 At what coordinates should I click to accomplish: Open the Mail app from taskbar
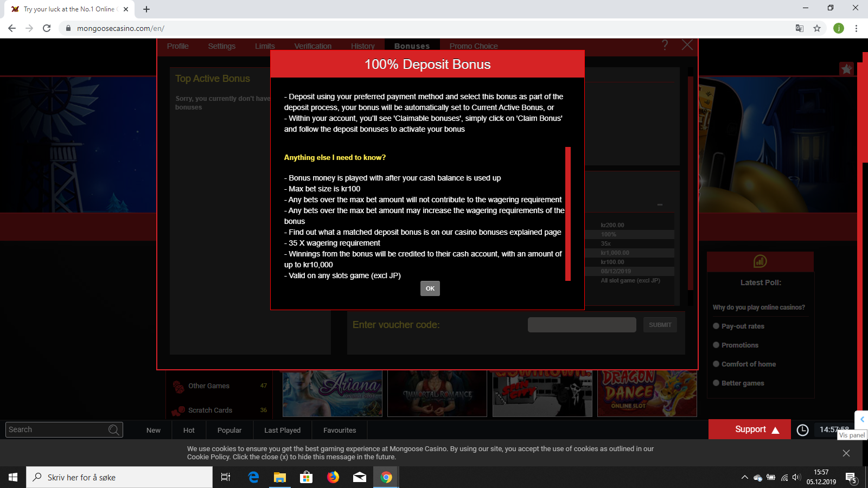(x=360, y=477)
